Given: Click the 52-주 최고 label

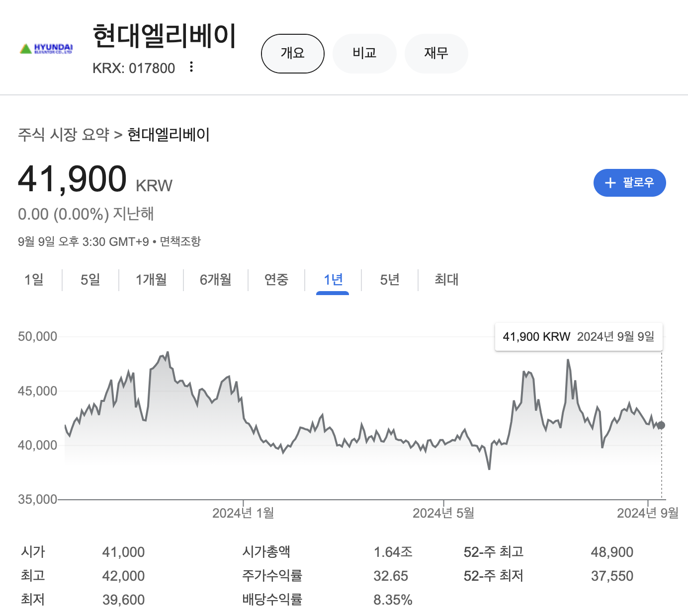Looking at the screenshot, I should [494, 552].
